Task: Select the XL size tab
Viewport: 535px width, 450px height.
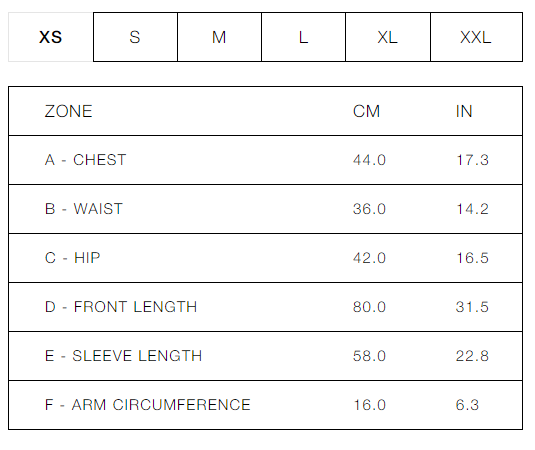Action: (388, 37)
